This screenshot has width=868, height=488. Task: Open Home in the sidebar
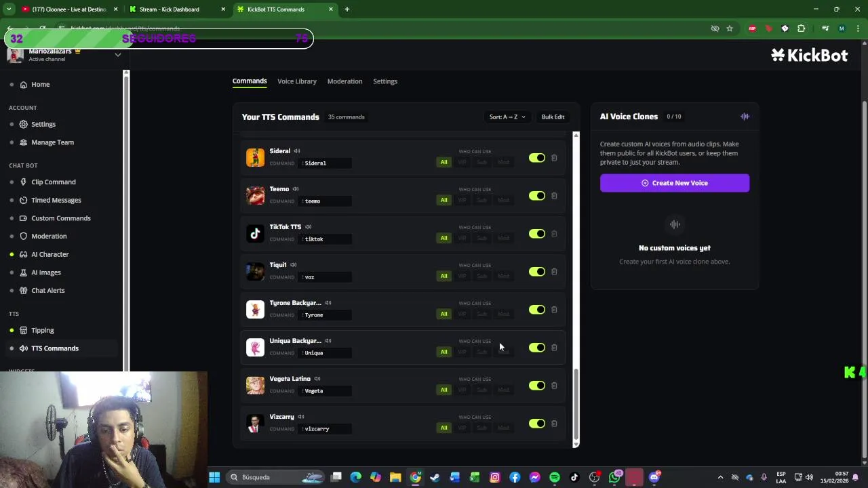click(41, 85)
